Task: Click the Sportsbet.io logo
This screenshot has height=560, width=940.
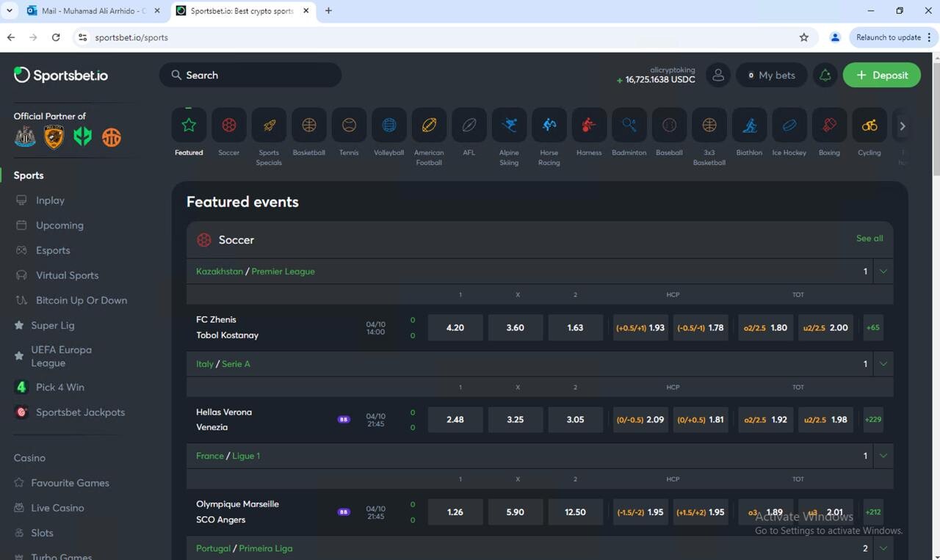Action: (x=61, y=75)
